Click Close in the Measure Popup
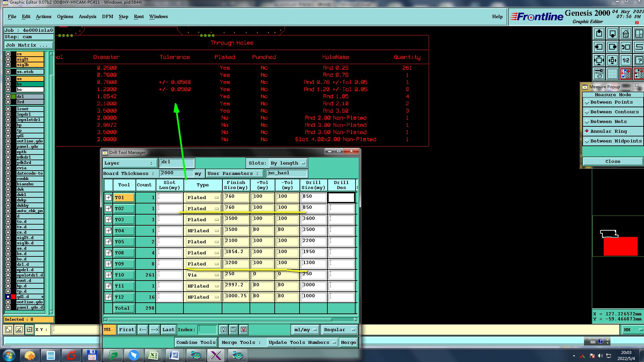Image resolution: width=644 pixels, height=362 pixels. pyautogui.click(x=613, y=162)
